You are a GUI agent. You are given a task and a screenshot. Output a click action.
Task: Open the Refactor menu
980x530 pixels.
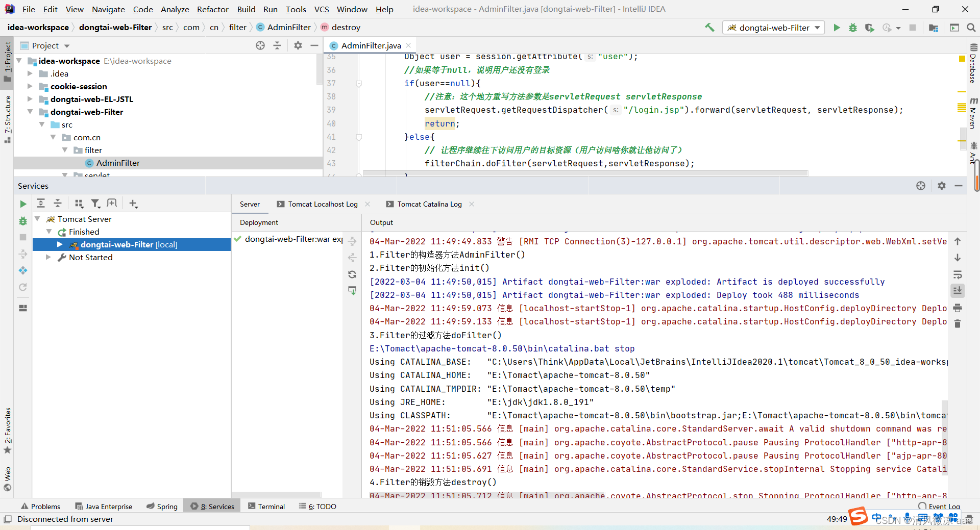pos(212,9)
